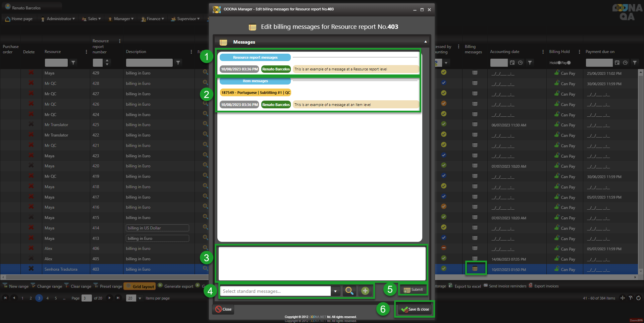Click the Payment due on clock icon
The width and height of the screenshot is (644, 323).
pyautogui.click(x=625, y=63)
